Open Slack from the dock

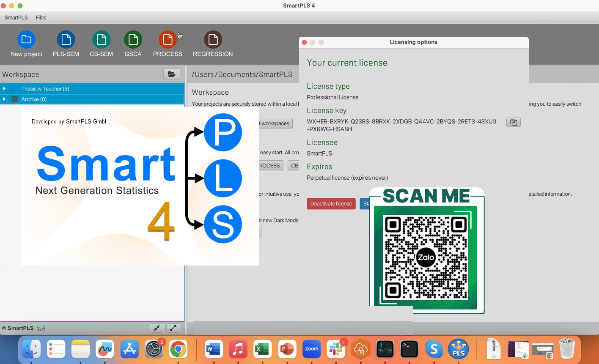(x=336, y=349)
